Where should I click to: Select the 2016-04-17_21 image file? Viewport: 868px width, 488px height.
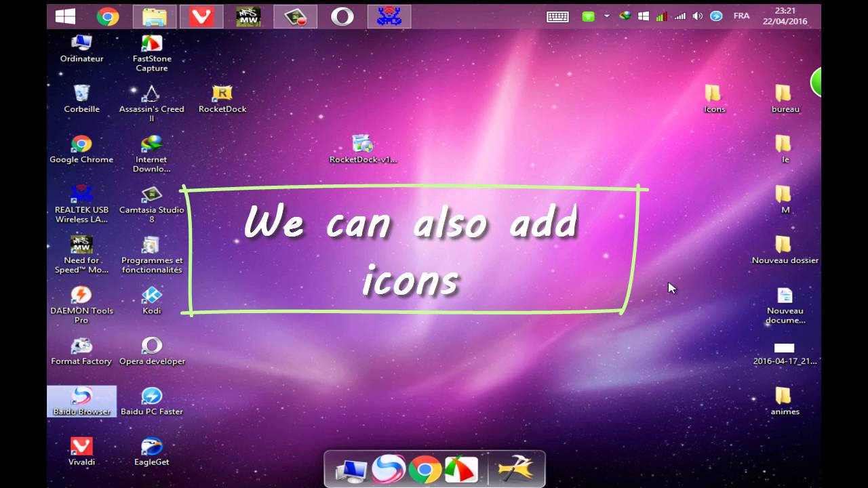(785, 353)
